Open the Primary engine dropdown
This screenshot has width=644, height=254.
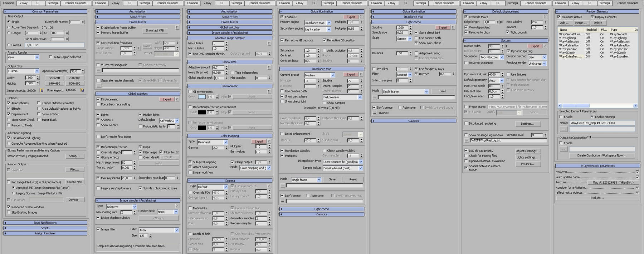tap(318, 23)
